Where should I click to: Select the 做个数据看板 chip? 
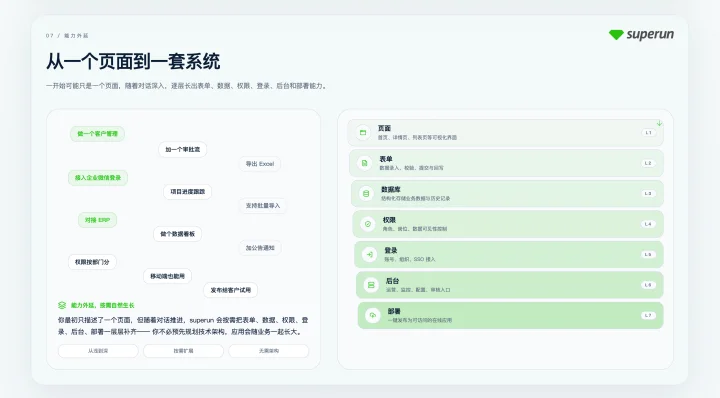tap(178, 234)
